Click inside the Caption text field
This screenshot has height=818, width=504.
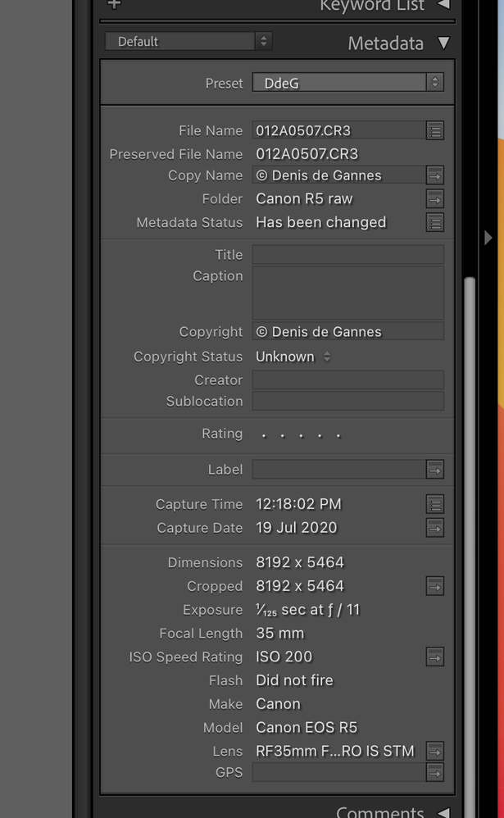[348, 293]
